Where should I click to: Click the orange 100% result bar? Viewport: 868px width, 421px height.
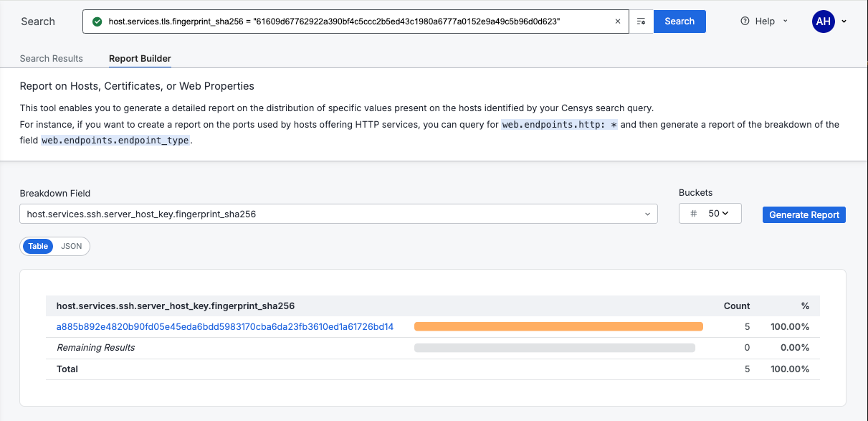(x=558, y=327)
